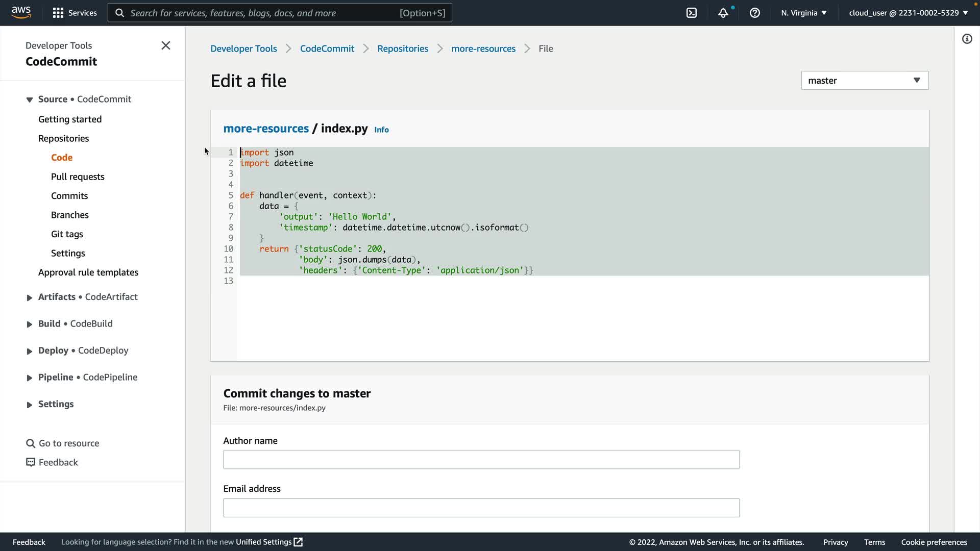
Task: Open the help question mark icon
Action: click(754, 13)
